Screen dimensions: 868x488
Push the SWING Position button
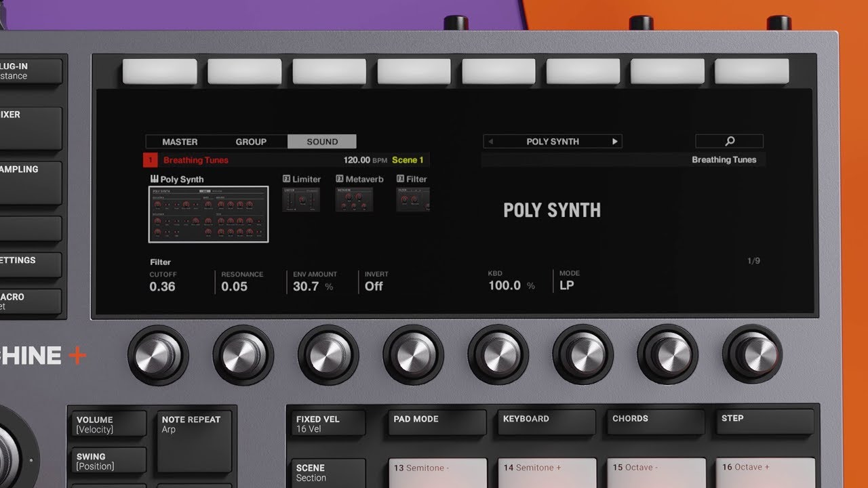click(108, 461)
